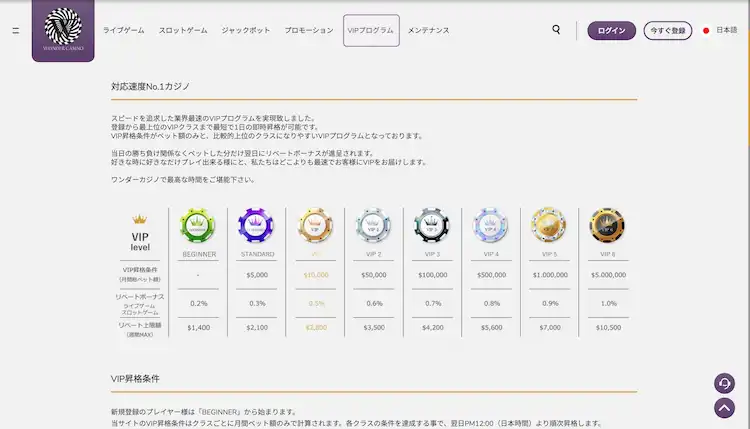Click the Wonder Casino logo
The width and height of the screenshot is (750, 429).
[x=63, y=30]
